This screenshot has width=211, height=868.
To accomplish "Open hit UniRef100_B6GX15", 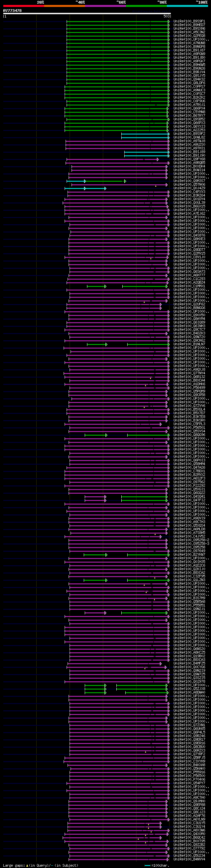I will 189,206.
